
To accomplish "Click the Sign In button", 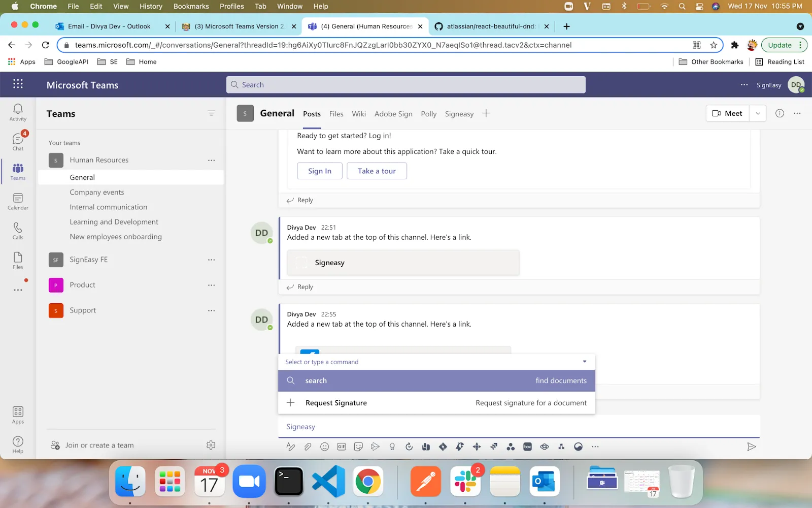I will [x=320, y=171].
